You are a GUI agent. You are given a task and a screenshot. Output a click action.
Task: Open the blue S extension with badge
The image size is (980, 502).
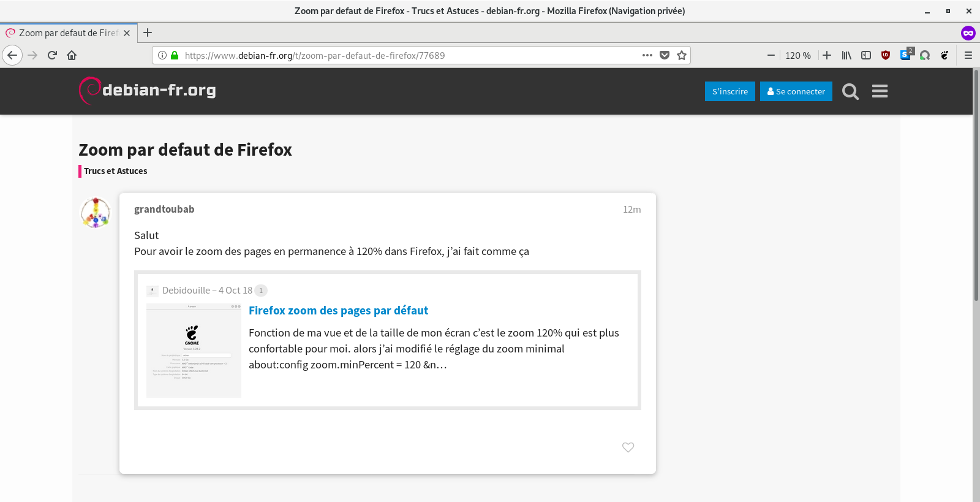906,55
